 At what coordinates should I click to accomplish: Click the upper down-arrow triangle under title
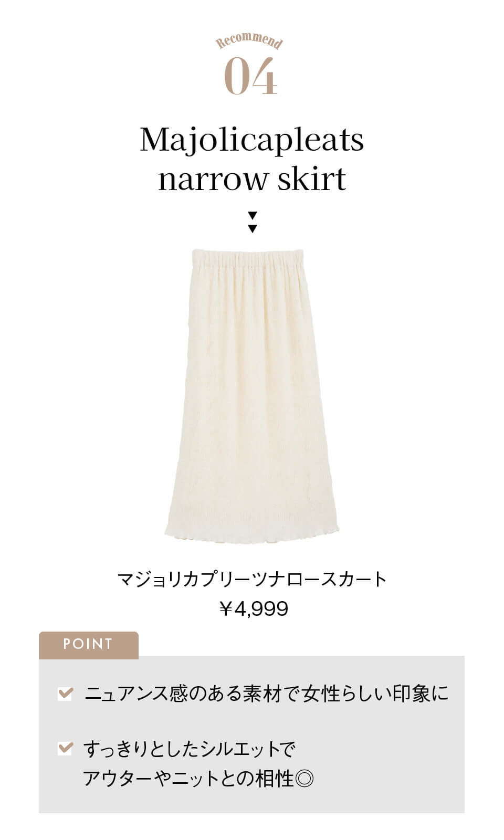click(x=253, y=216)
